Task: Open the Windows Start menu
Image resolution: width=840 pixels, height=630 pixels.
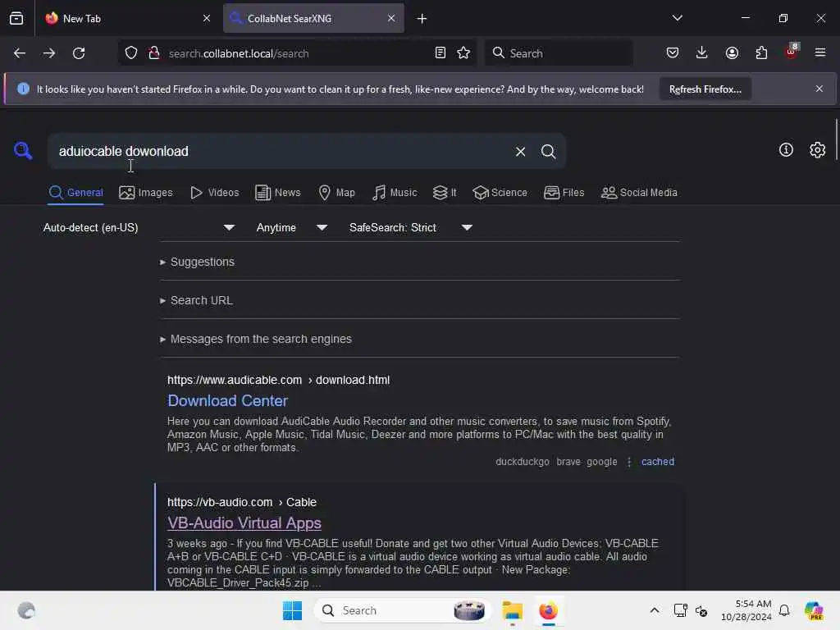Action: tap(293, 610)
